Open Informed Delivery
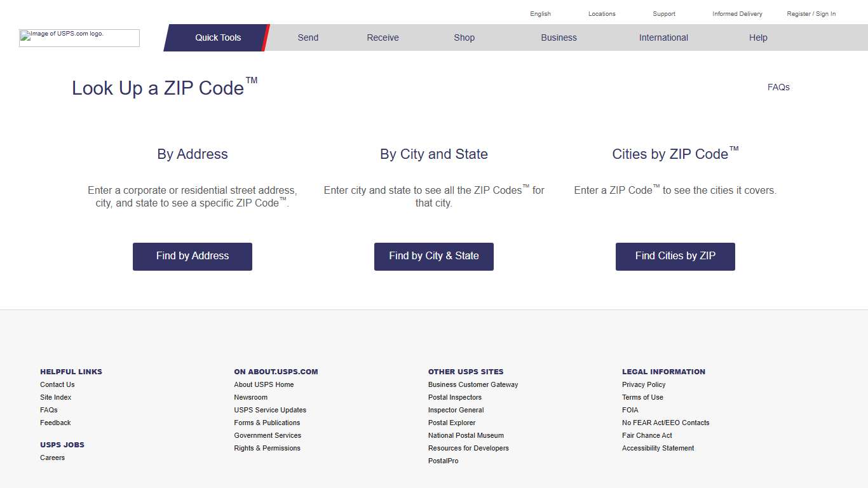 pos(736,13)
